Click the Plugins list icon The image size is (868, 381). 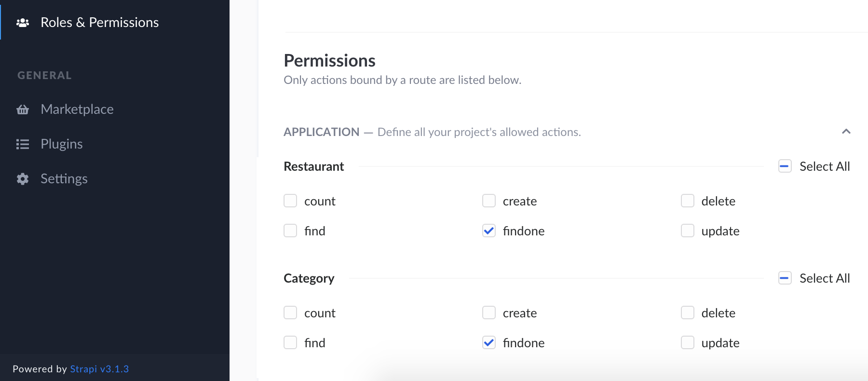[23, 143]
